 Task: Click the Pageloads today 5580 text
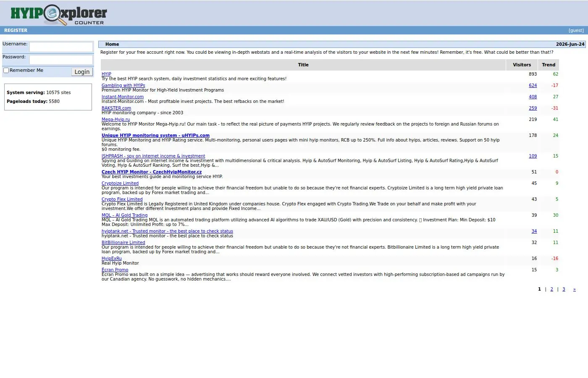pos(33,101)
